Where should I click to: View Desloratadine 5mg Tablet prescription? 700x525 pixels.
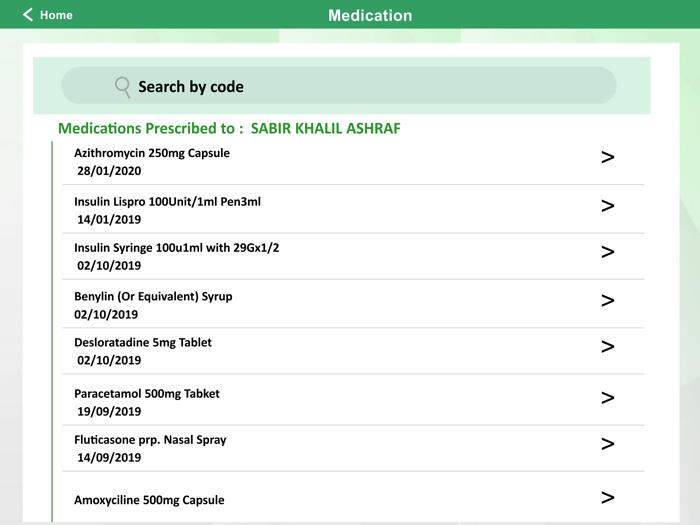(x=353, y=351)
